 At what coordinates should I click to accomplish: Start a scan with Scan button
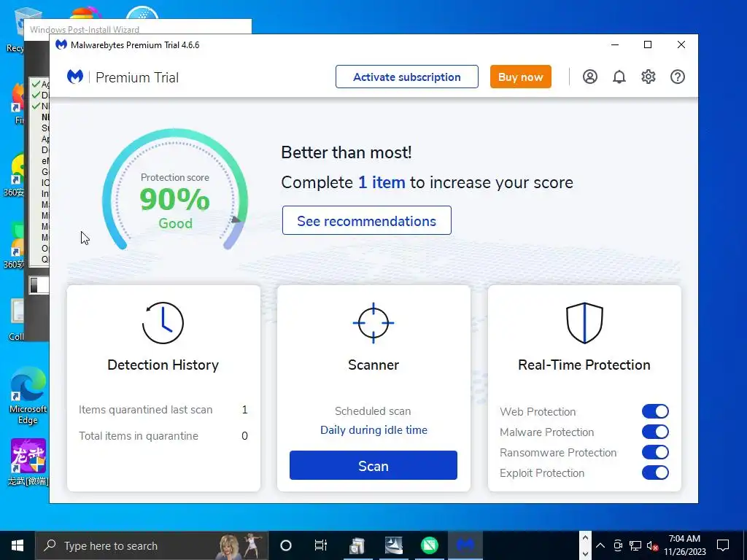click(x=373, y=465)
